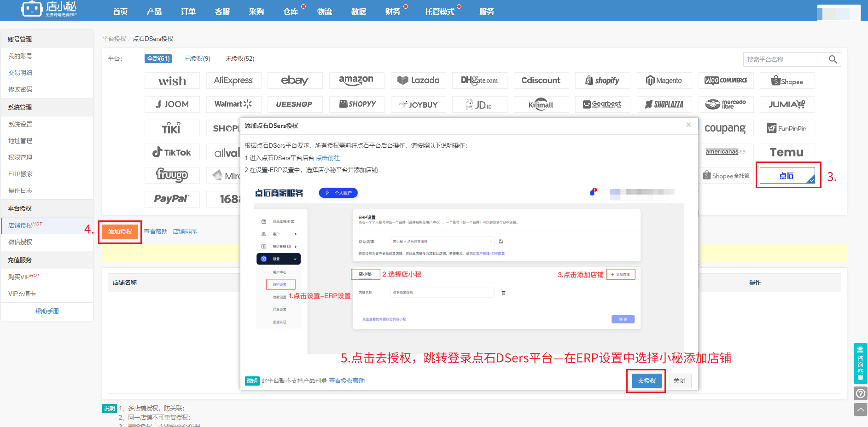
Task: Select the SHOPLAZZA platform logo
Action: point(664,104)
